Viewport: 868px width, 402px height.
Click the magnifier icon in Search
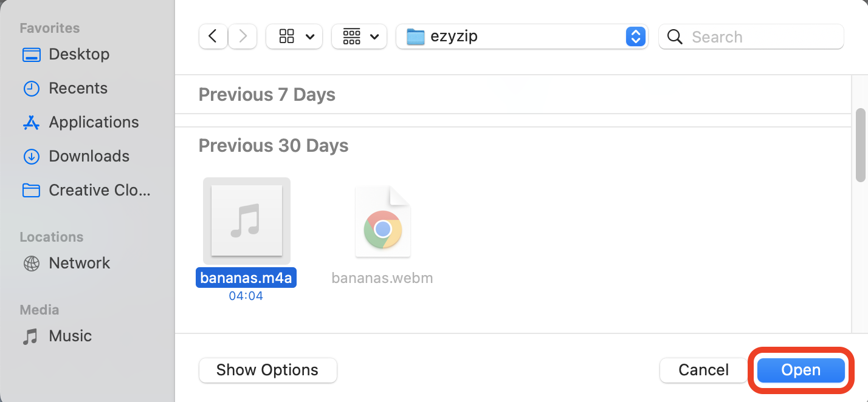675,36
